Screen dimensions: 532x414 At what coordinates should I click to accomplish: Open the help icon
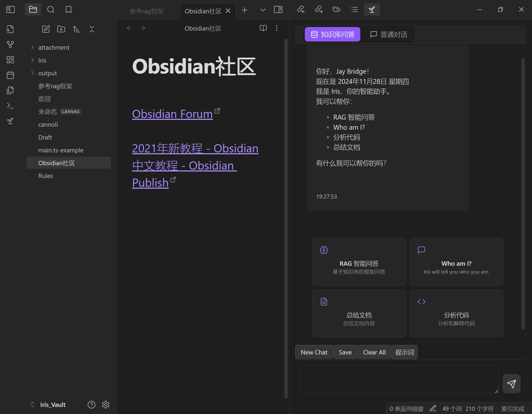point(92,405)
